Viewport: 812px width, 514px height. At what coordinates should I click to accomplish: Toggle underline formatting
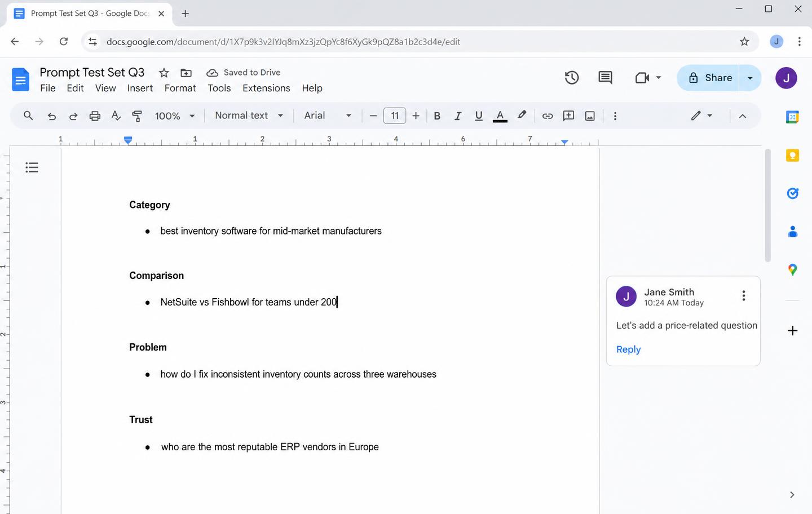(x=479, y=116)
